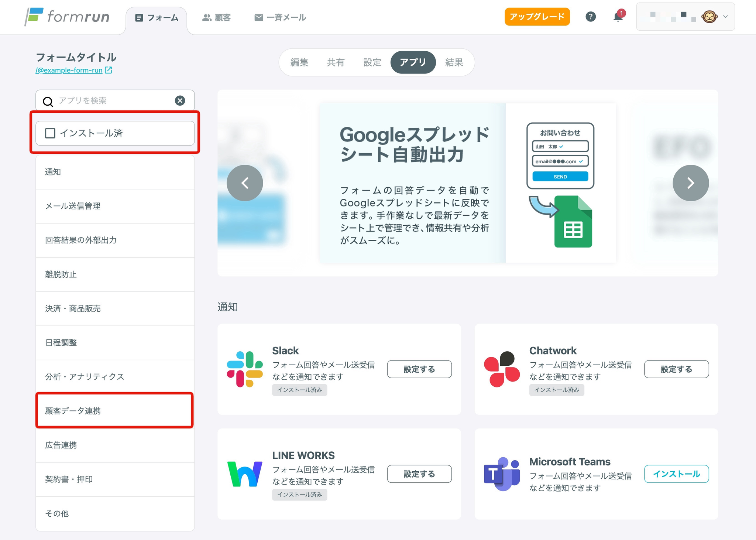
Task: Install Microsoft Teams app
Action: click(x=676, y=474)
